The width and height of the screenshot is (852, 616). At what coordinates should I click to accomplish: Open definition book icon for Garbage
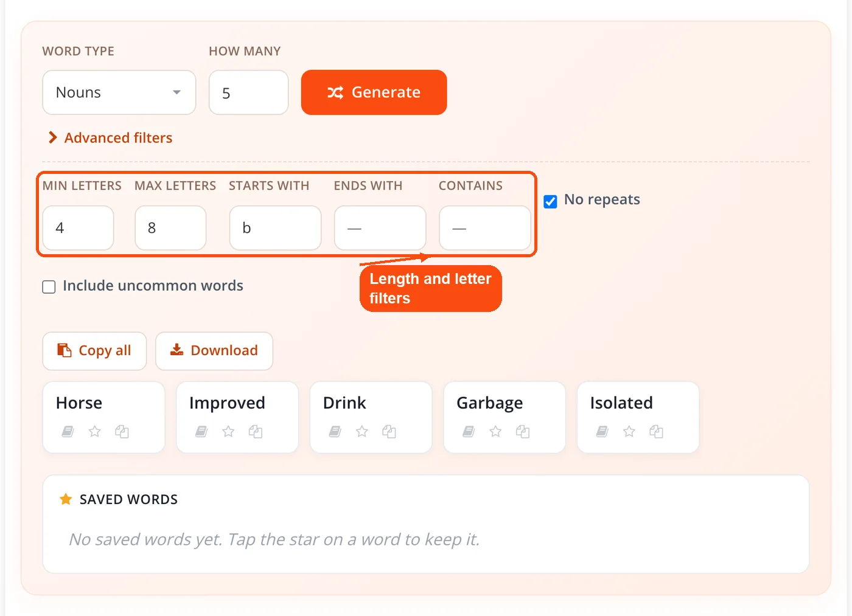tap(469, 431)
